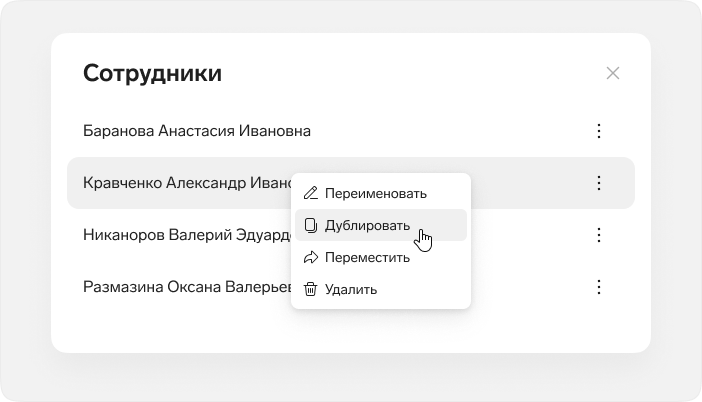Click the Сотрудники dialog heading
Viewport: 702px width, 402px height.
152,73
